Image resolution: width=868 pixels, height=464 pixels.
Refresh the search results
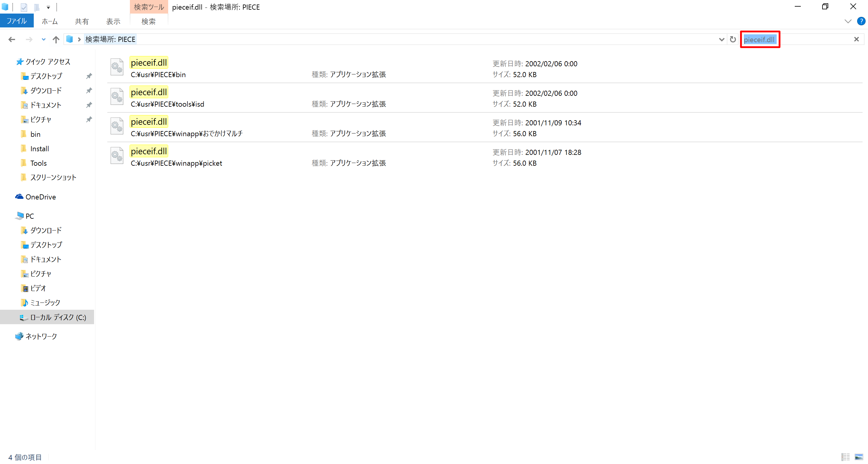[x=733, y=39]
